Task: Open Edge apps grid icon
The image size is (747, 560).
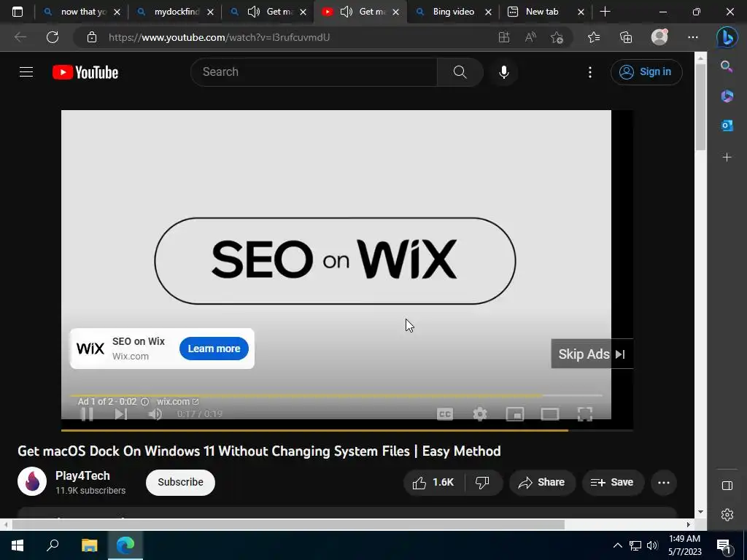Action: coord(504,37)
